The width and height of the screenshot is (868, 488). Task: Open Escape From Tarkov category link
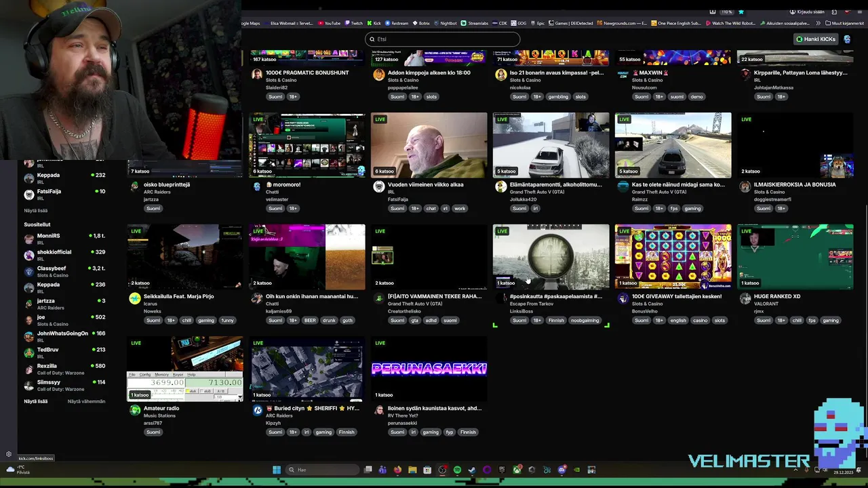[x=532, y=304]
